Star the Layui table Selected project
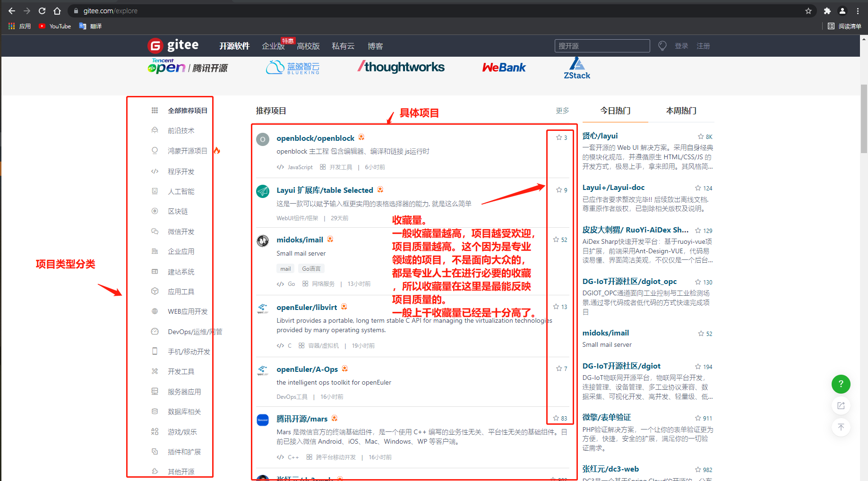Screen dimensions: 868x481 [559, 190]
